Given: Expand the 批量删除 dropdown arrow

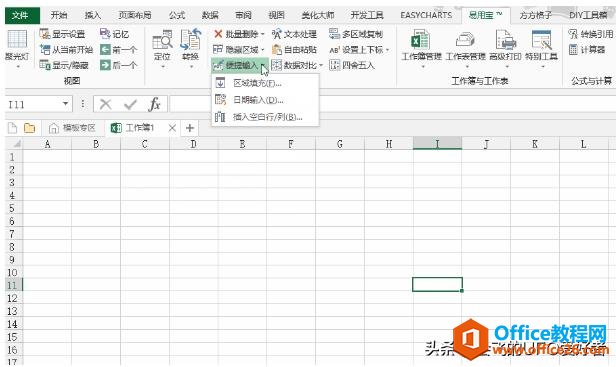Looking at the screenshot, I should tap(262, 35).
